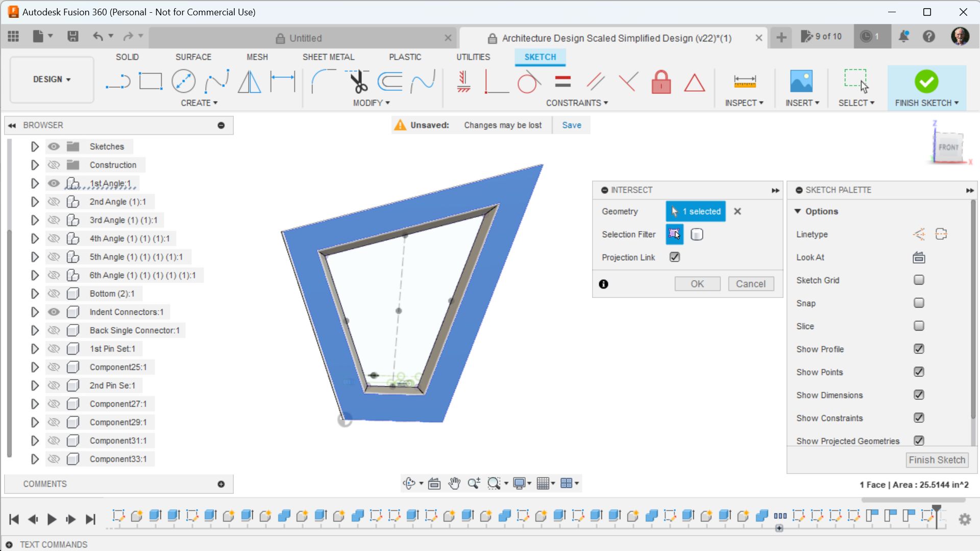
Task: Click the timeline history marker
Action: [937, 515]
